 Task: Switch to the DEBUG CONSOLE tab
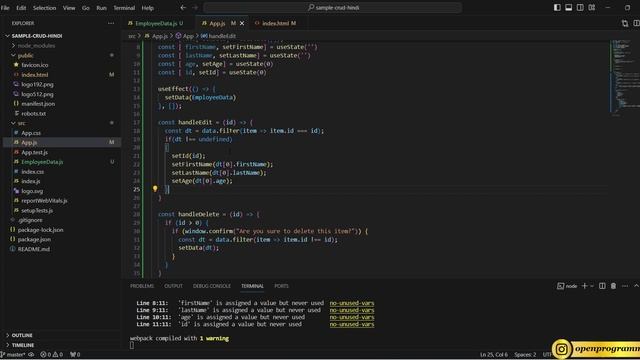(212, 286)
